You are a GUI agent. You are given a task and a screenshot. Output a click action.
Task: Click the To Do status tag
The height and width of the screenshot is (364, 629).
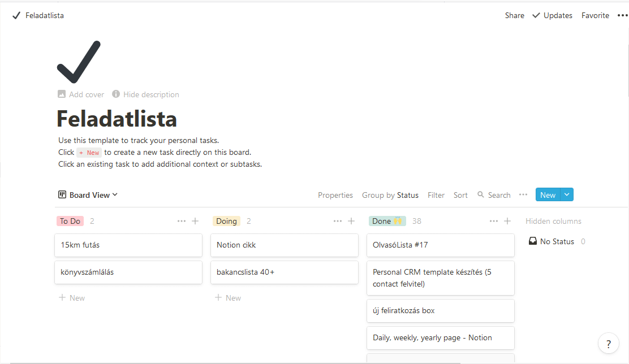70,221
